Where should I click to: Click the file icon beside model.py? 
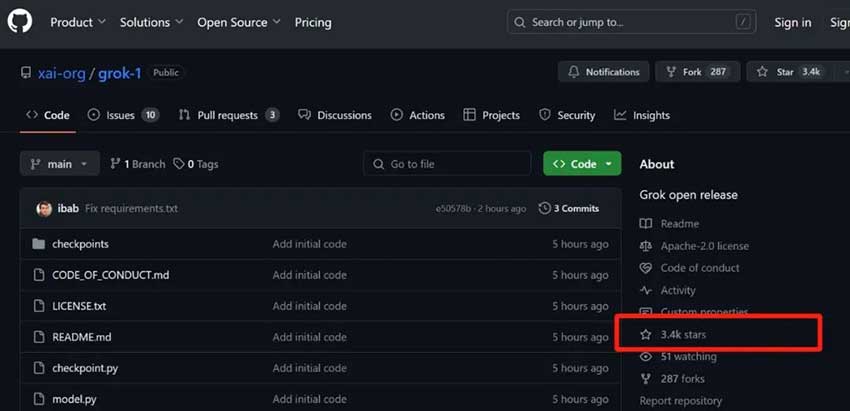(x=38, y=400)
